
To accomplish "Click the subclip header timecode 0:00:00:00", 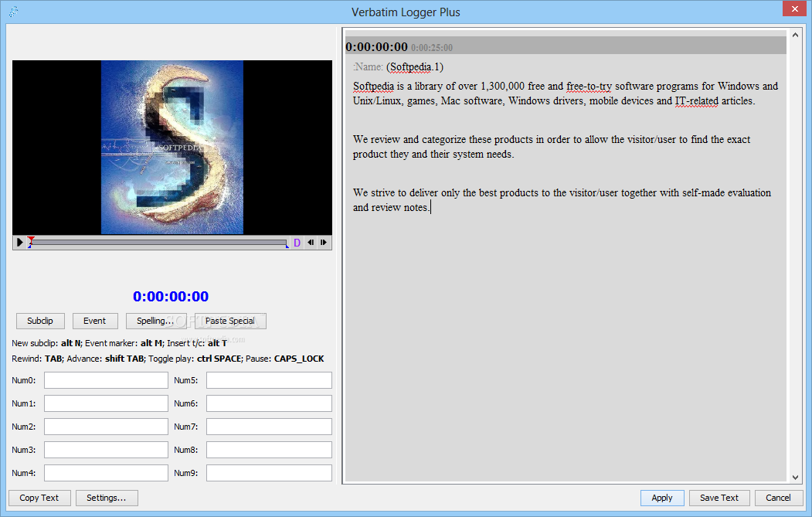I will 376,47.
